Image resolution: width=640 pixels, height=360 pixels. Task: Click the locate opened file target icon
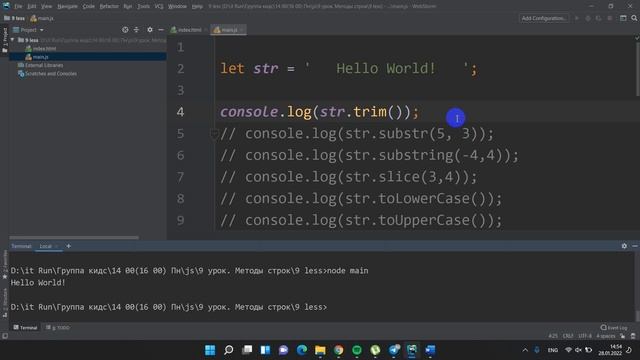click(x=125, y=30)
